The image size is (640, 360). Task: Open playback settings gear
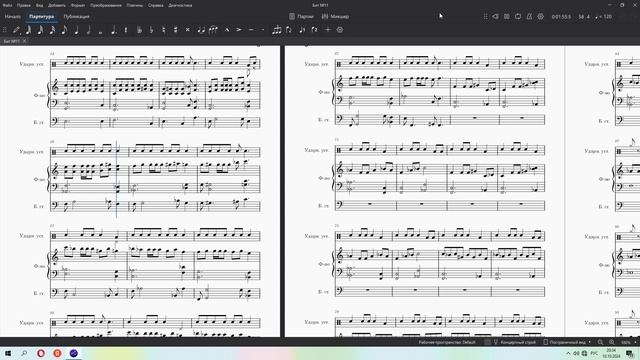tap(541, 17)
